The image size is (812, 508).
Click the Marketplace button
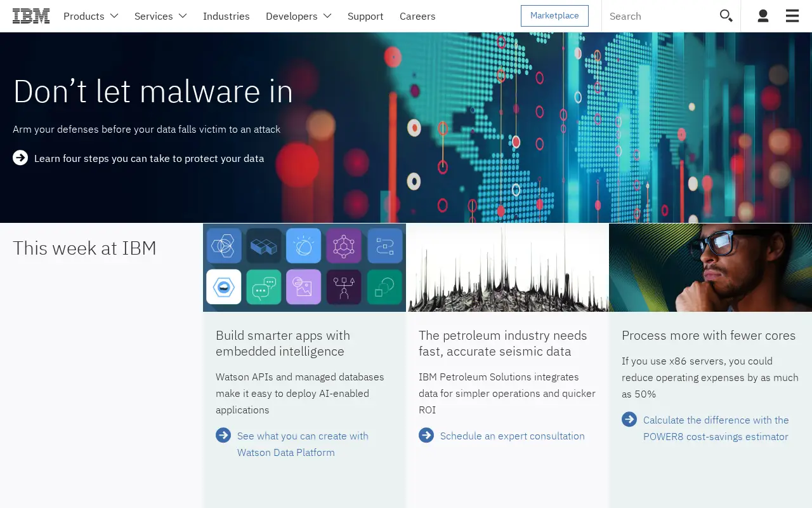point(554,16)
